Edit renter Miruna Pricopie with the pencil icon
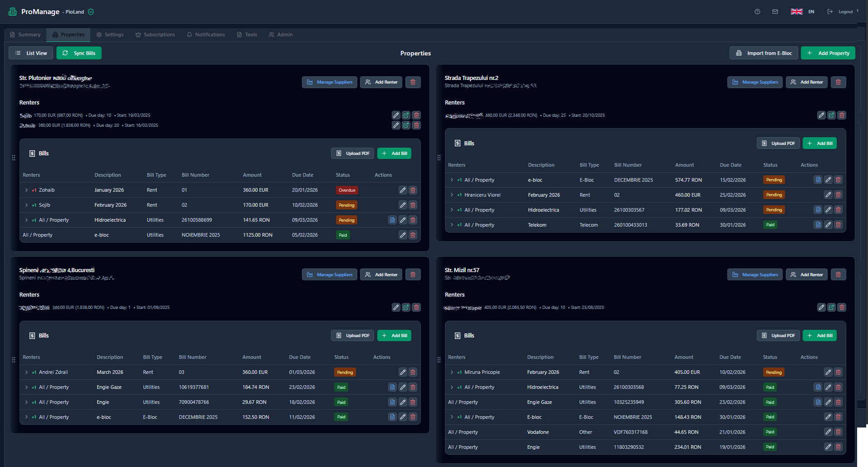Screen dimensions: 868x467 [821, 307]
